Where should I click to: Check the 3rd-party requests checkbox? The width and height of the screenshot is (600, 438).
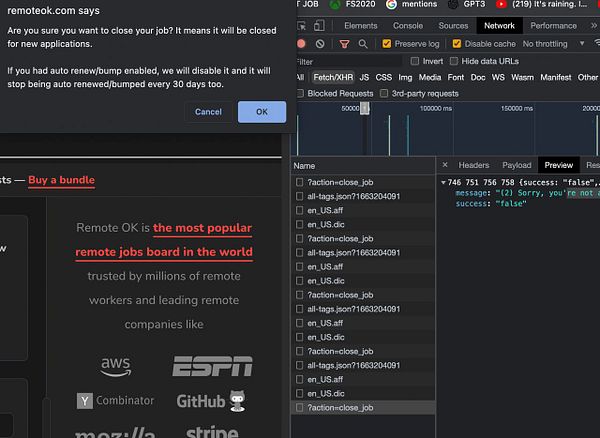point(384,93)
